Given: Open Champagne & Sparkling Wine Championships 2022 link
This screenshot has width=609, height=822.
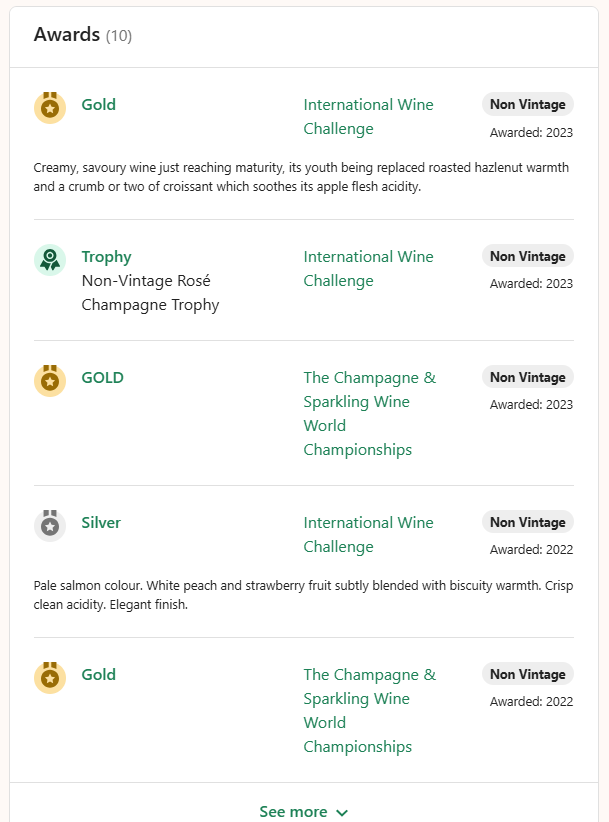Looking at the screenshot, I should pyautogui.click(x=369, y=710).
